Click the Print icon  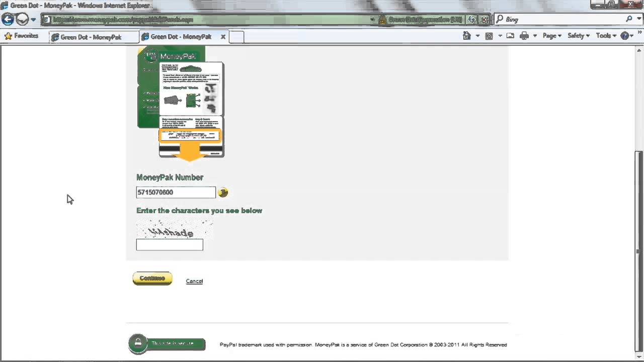pyautogui.click(x=524, y=36)
